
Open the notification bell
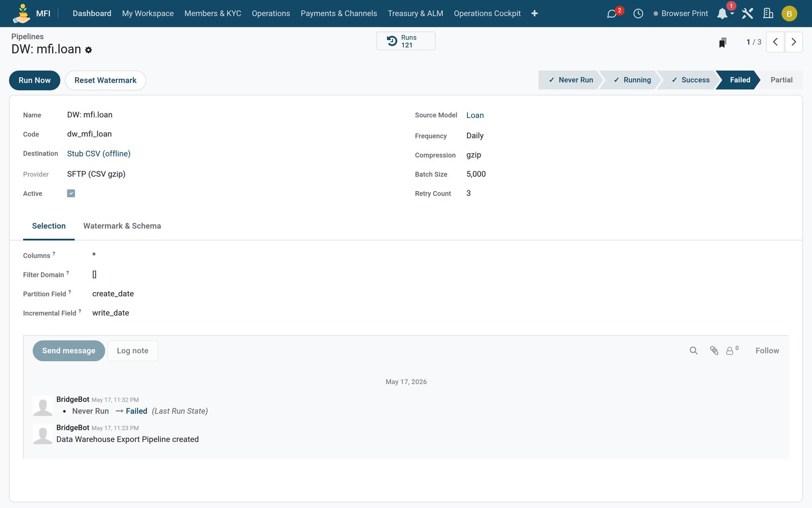(x=722, y=14)
